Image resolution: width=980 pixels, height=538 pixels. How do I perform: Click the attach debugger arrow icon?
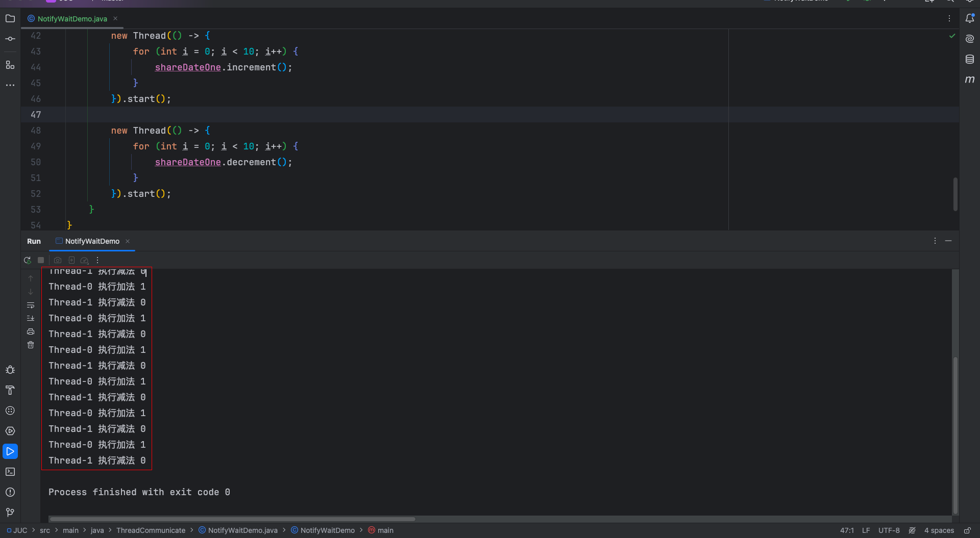tap(71, 260)
